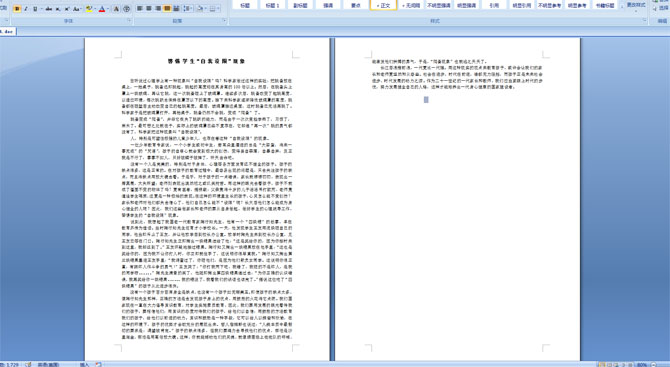
Task: Toggle italic formatting button
Action: point(26,9)
